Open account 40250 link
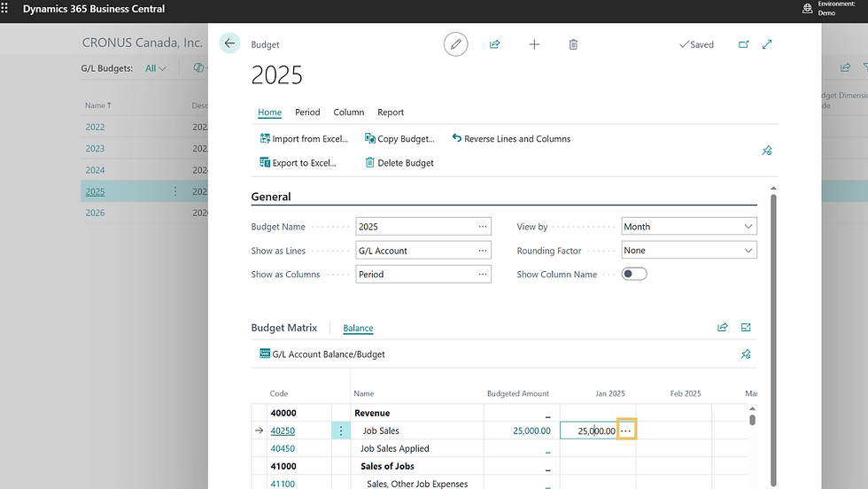The width and height of the screenshot is (868, 489). pos(283,431)
